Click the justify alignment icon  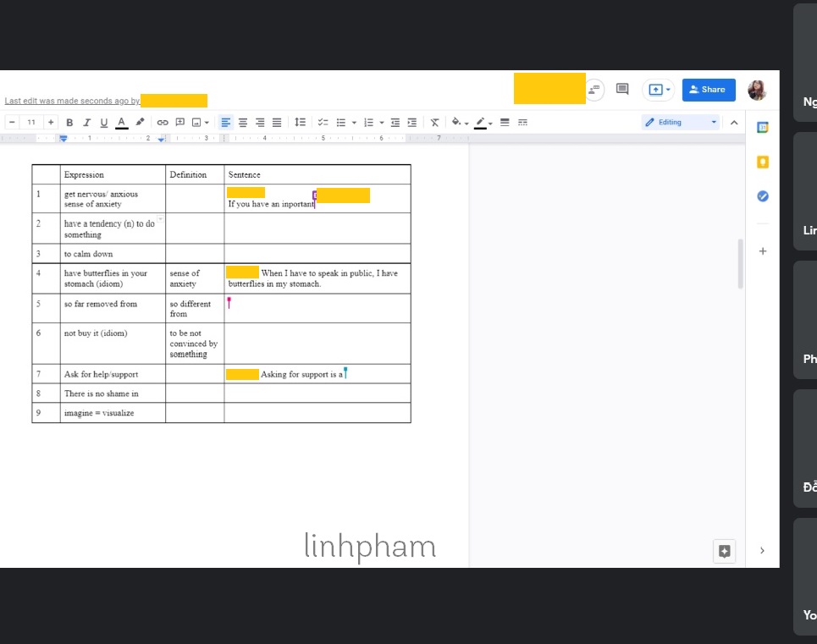coord(277,123)
